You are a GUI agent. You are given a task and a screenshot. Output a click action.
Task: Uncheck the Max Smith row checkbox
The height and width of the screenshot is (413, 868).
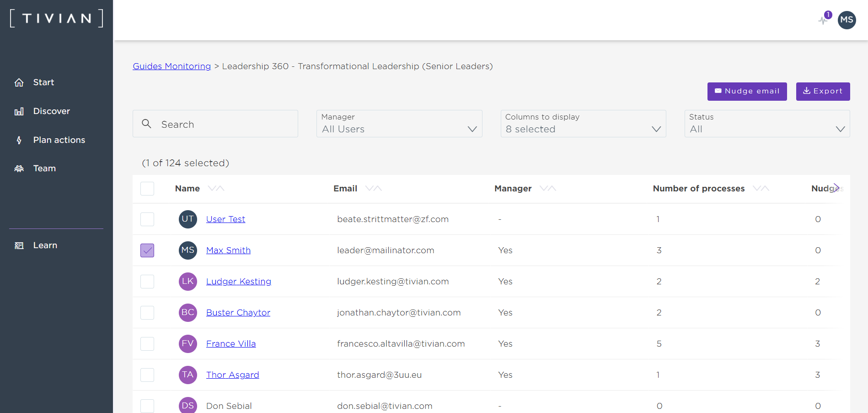click(147, 250)
